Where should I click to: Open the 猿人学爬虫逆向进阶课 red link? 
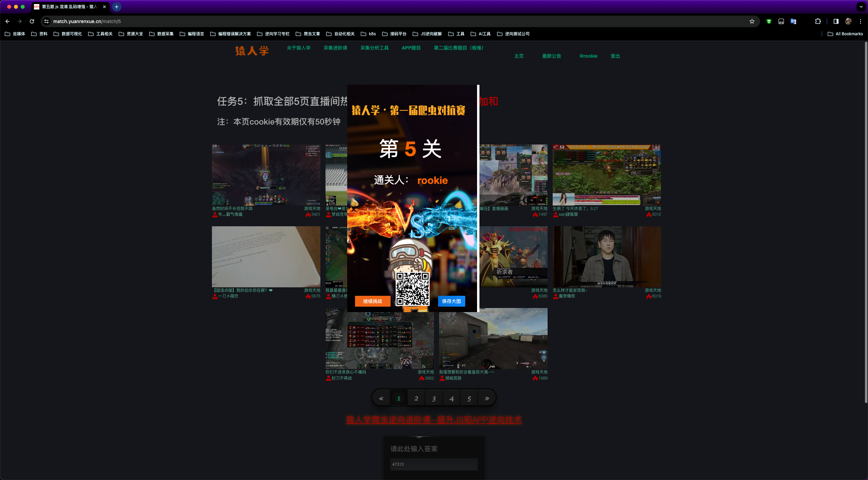pos(434,420)
